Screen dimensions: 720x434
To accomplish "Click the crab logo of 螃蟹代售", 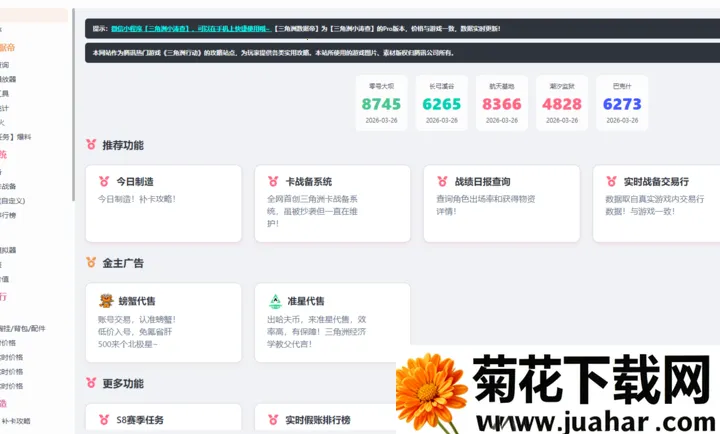I will (106, 300).
